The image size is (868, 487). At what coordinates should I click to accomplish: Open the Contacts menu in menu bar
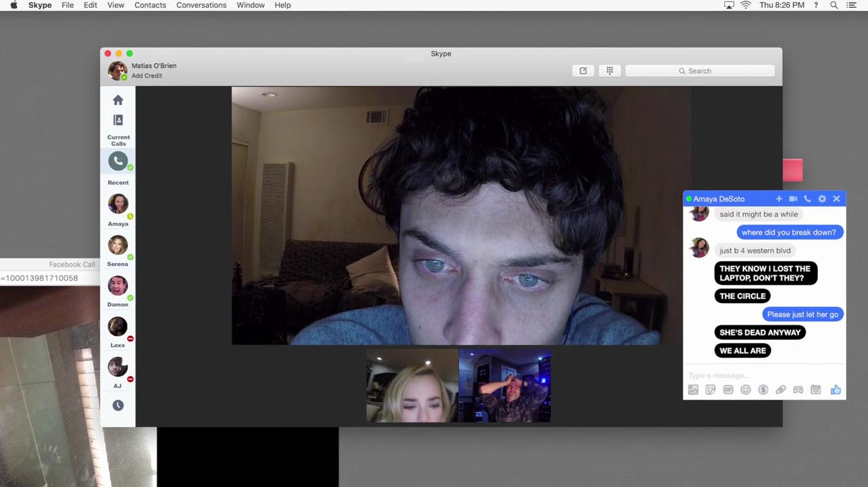click(x=150, y=5)
